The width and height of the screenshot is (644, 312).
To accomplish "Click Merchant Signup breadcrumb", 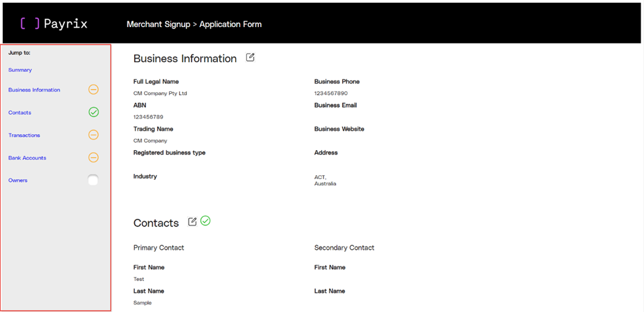I will point(159,24).
